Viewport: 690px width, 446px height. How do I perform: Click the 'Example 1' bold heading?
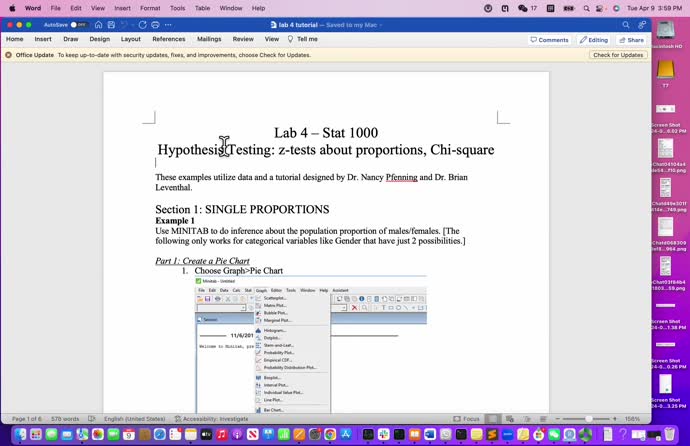click(175, 221)
